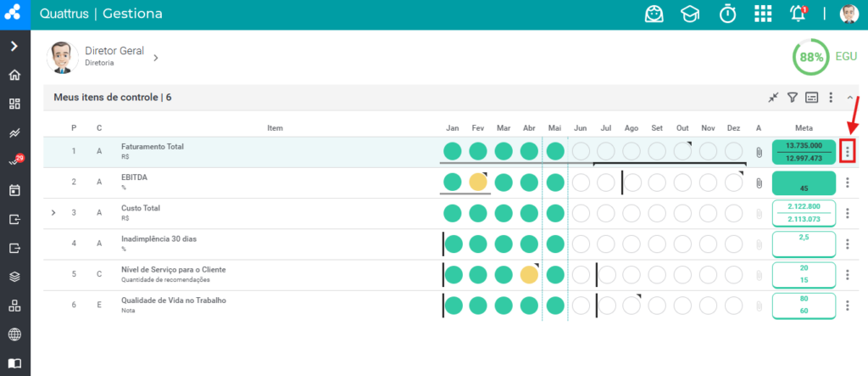Open the Faturamento Total attachment paperclip
This screenshot has width=868, height=376.
coord(759,152)
